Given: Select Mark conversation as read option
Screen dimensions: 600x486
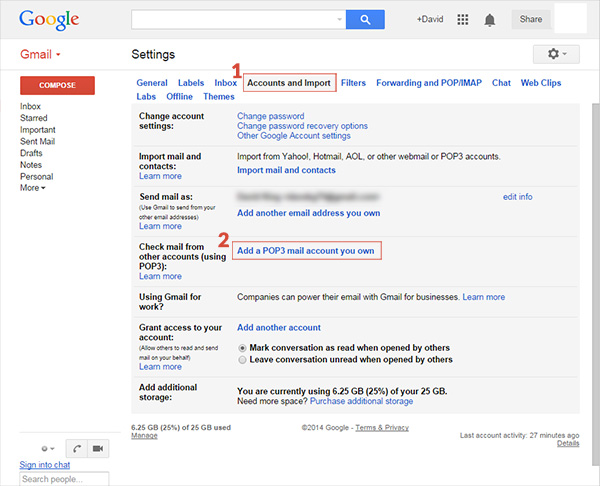Looking at the screenshot, I should coord(243,346).
